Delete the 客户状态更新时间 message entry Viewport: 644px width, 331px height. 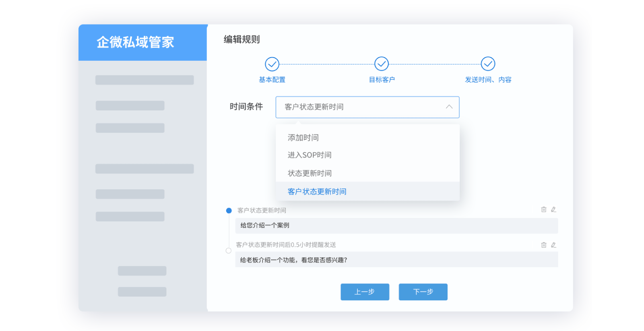(x=544, y=209)
